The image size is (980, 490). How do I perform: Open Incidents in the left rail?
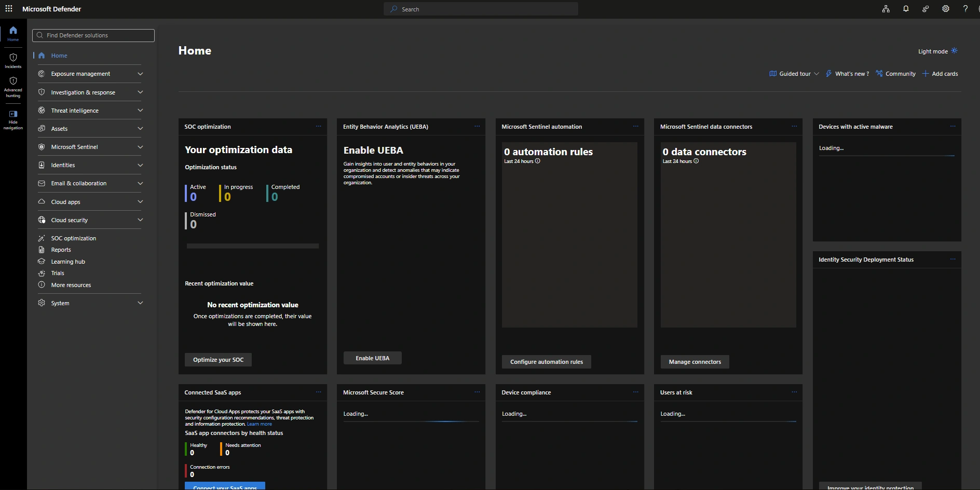coord(13,61)
